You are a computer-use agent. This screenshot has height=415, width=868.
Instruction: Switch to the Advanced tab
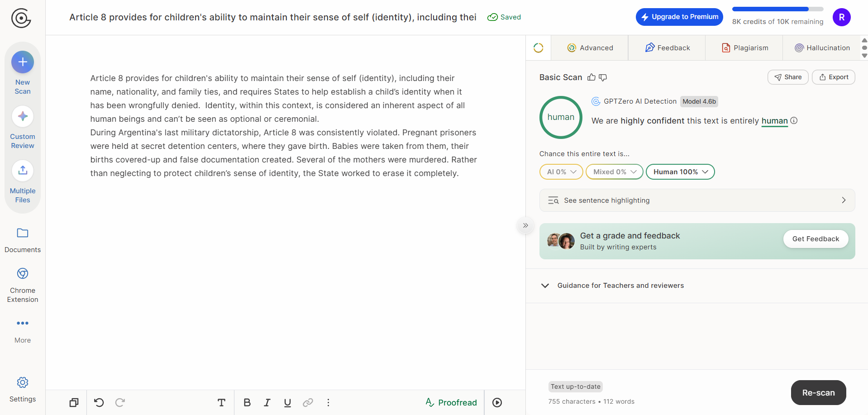pos(590,48)
